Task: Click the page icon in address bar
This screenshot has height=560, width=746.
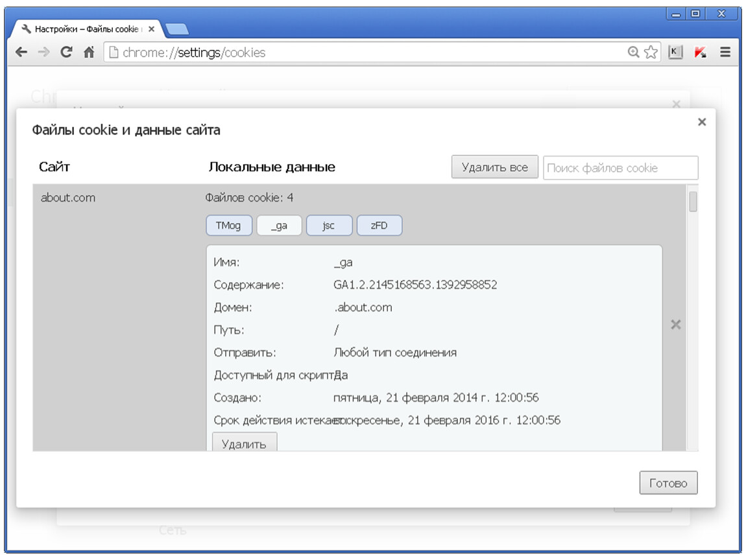Action: (114, 52)
